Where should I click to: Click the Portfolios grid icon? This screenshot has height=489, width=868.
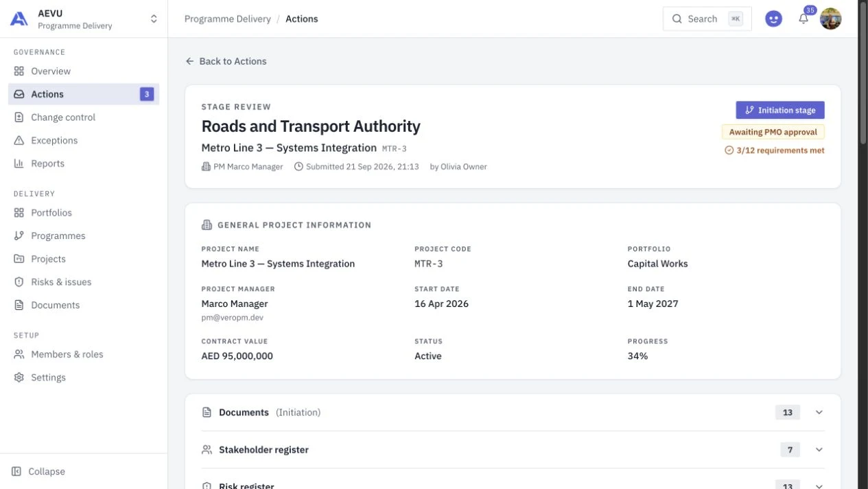pos(19,213)
